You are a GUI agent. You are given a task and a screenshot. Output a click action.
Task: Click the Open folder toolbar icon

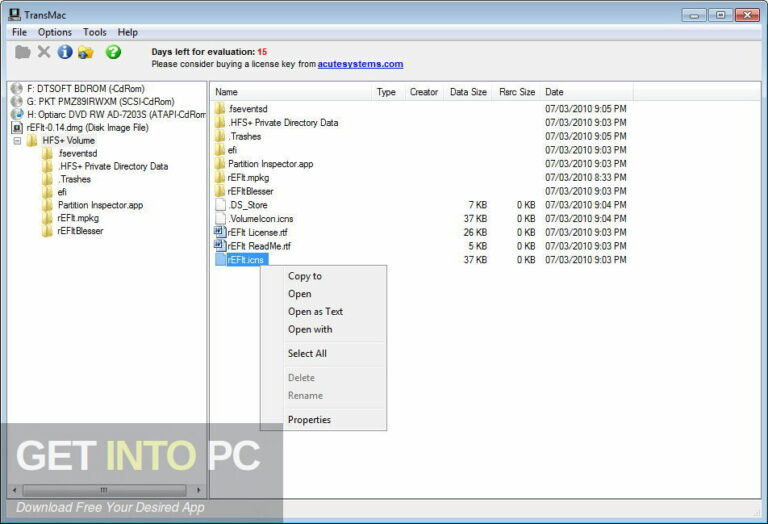tap(23, 52)
